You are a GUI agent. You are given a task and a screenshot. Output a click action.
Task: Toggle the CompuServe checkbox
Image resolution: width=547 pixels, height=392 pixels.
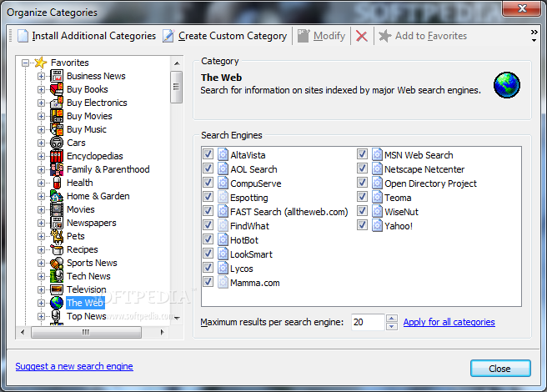tap(208, 183)
